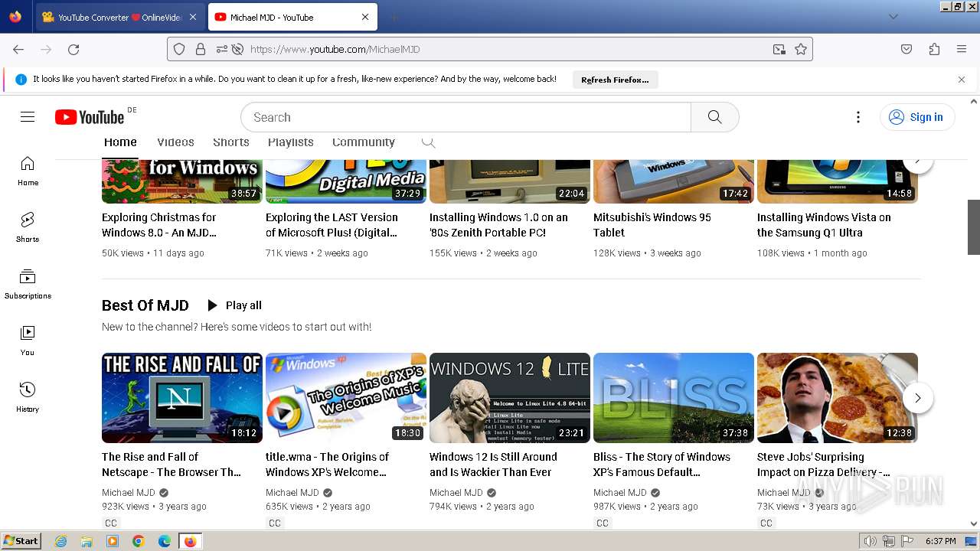This screenshot has width=980, height=551.
Task: Open Michael MJD channel link under Netscape video
Action: [129, 493]
